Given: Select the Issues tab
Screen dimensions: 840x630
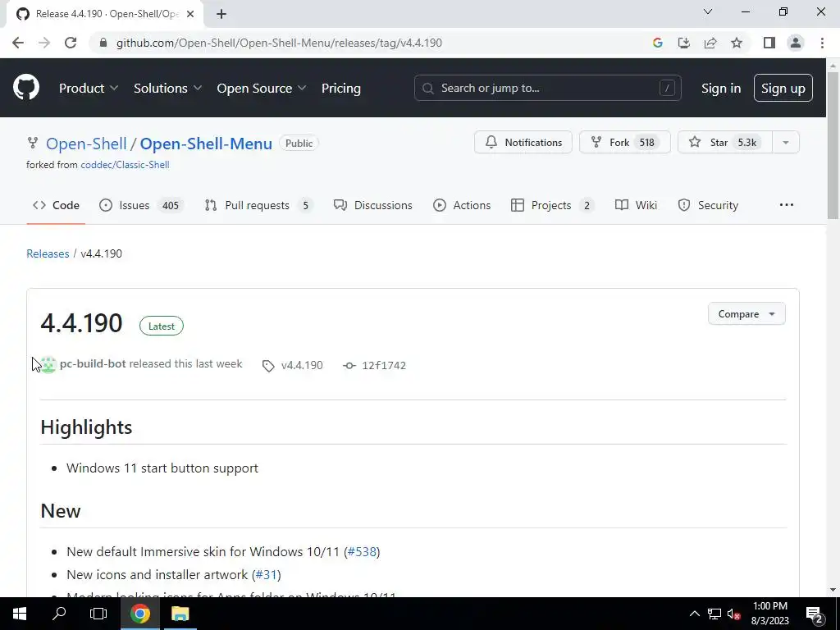Looking at the screenshot, I should pos(141,205).
